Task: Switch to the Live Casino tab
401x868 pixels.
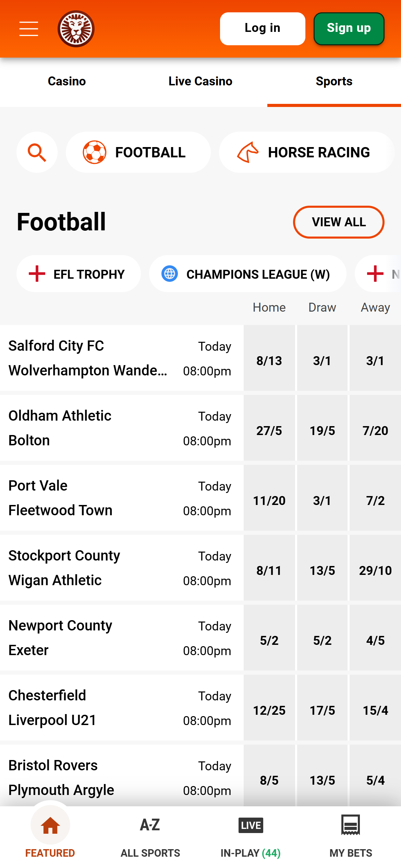Action: (x=200, y=82)
